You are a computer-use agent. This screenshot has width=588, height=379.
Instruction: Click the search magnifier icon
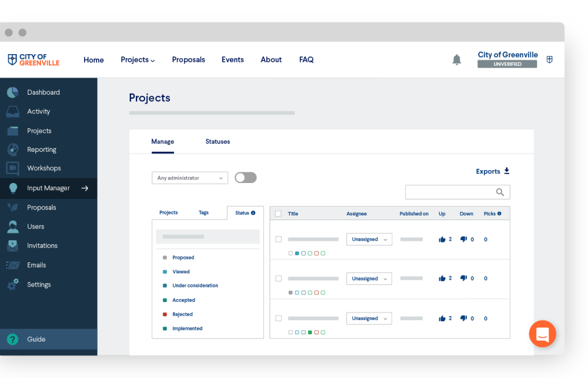coord(500,192)
